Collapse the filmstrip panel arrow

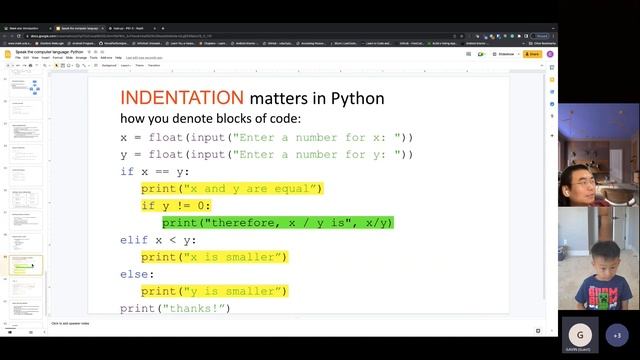(x=44, y=332)
